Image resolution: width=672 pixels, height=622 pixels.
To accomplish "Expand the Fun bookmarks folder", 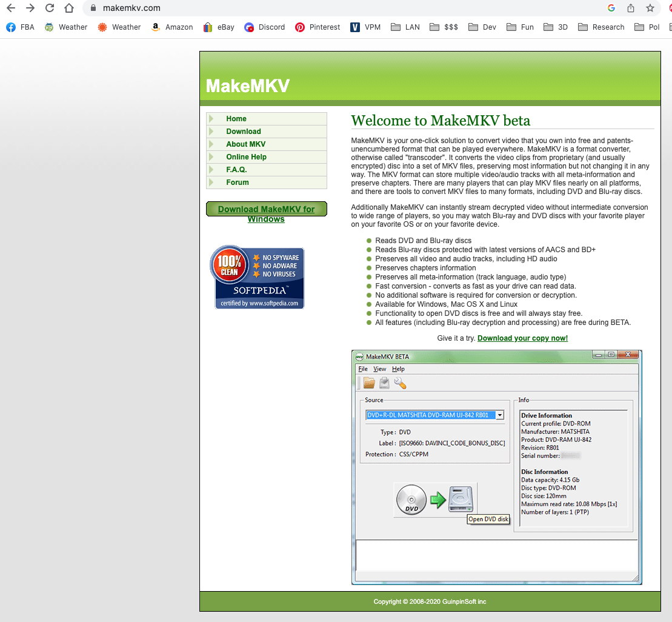I will pos(520,27).
